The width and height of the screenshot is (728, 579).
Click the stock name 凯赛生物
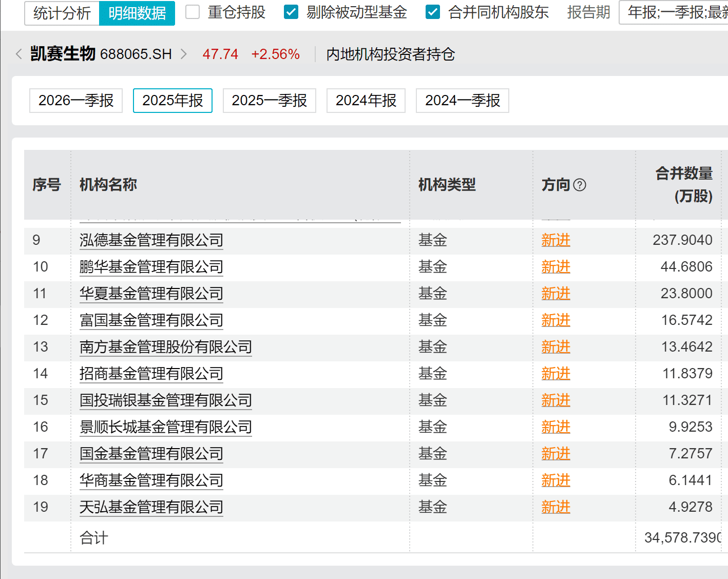point(63,54)
